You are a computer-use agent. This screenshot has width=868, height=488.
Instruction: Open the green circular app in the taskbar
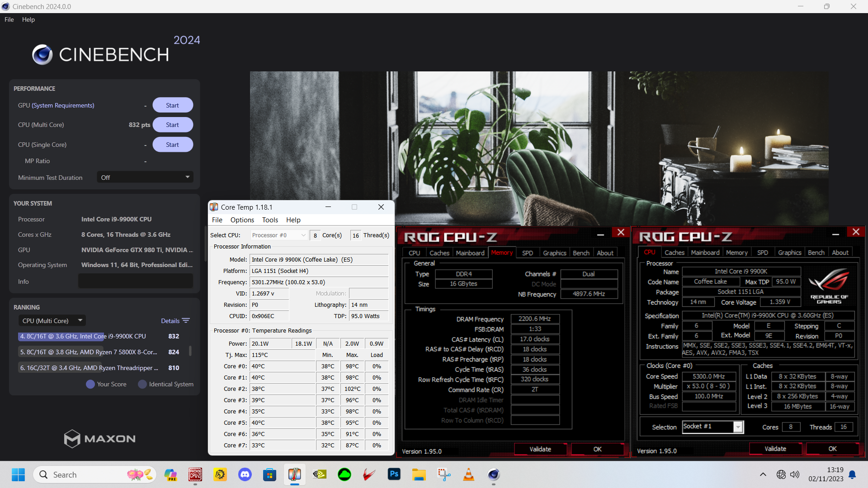(344, 474)
